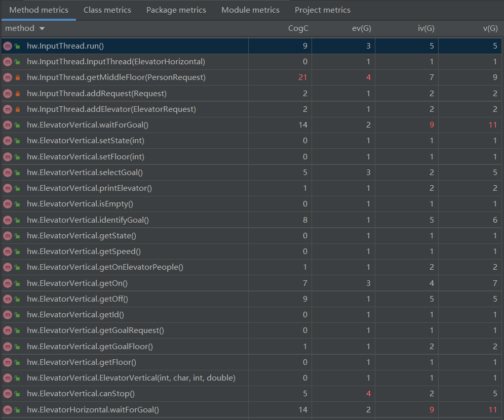Click method icon beside ElevatorVertical.getOn()
The height and width of the screenshot is (420, 504).
pos(7,283)
